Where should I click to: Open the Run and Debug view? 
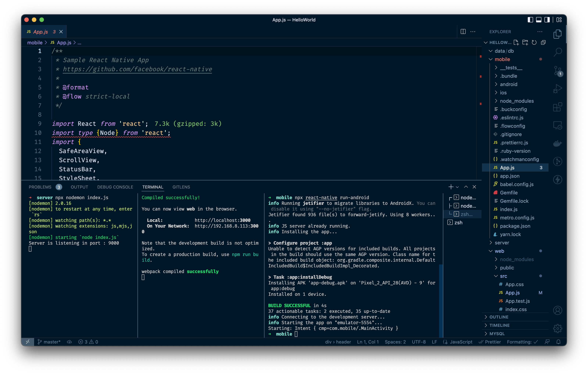pos(558,88)
